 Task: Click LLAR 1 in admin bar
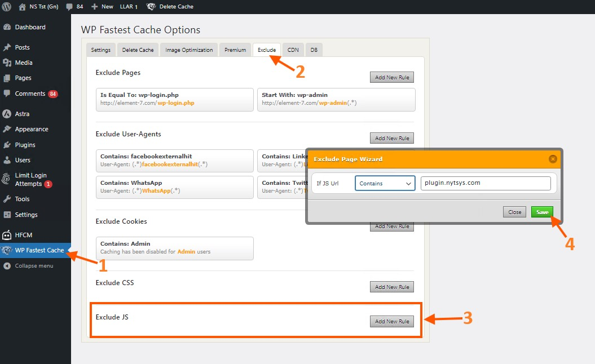129,6
